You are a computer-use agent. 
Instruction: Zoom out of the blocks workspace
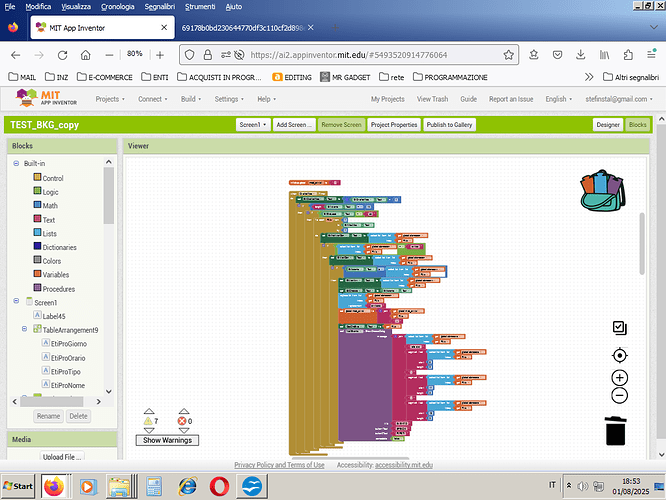(x=619, y=395)
